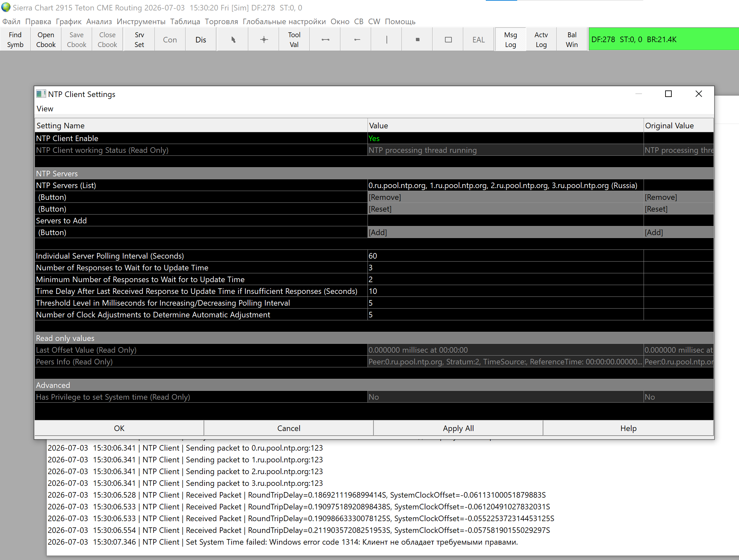Edit the Individual Server Polling Interval value 60
Viewport: 739px width, 560px height.
coord(505,256)
